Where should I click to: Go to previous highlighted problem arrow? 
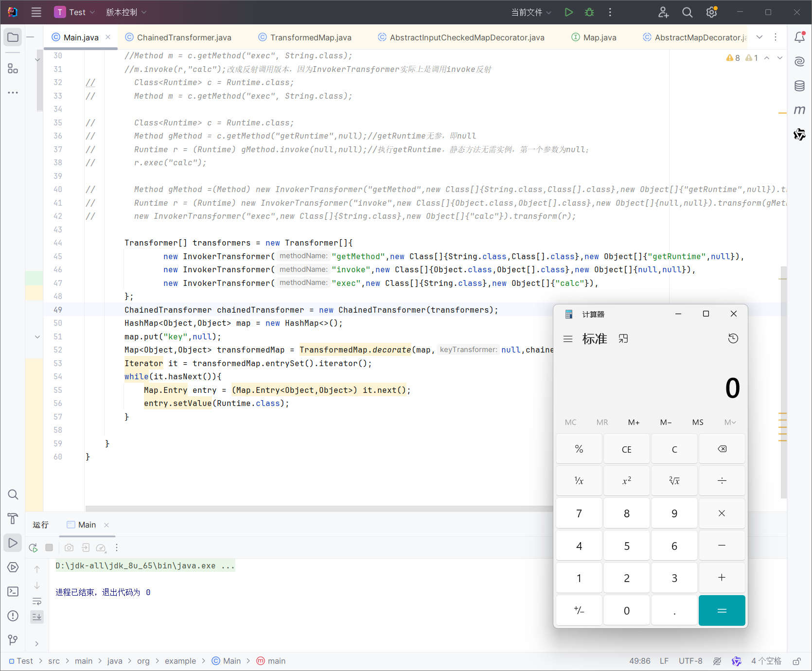click(767, 58)
